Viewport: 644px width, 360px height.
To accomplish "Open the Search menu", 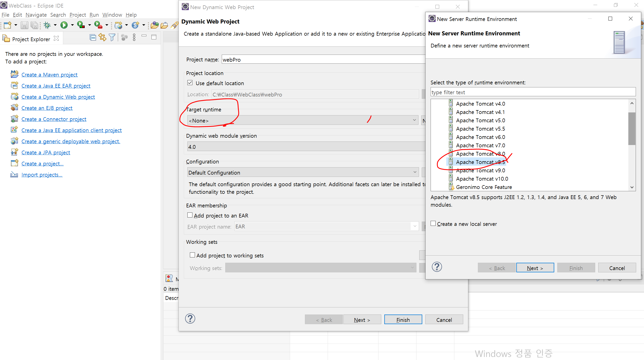I will click(58, 15).
